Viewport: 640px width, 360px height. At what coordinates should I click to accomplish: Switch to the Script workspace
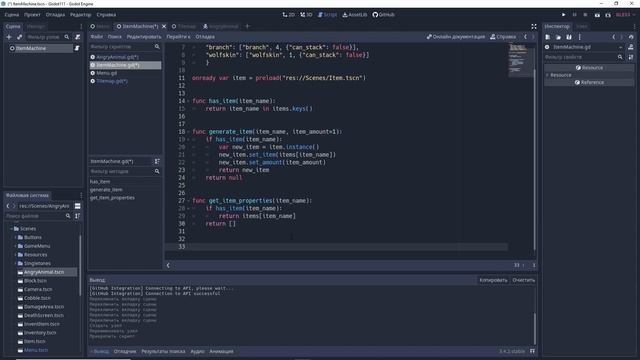click(327, 15)
